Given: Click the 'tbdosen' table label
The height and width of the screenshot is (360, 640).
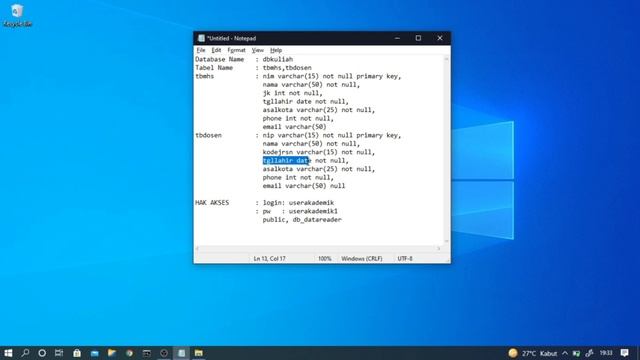Looking at the screenshot, I should tap(208, 135).
